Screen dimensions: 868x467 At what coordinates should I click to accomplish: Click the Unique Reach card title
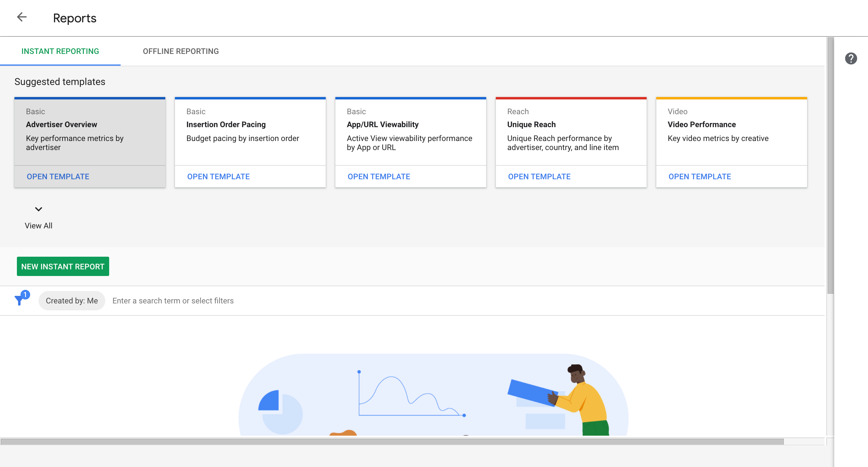pyautogui.click(x=531, y=124)
